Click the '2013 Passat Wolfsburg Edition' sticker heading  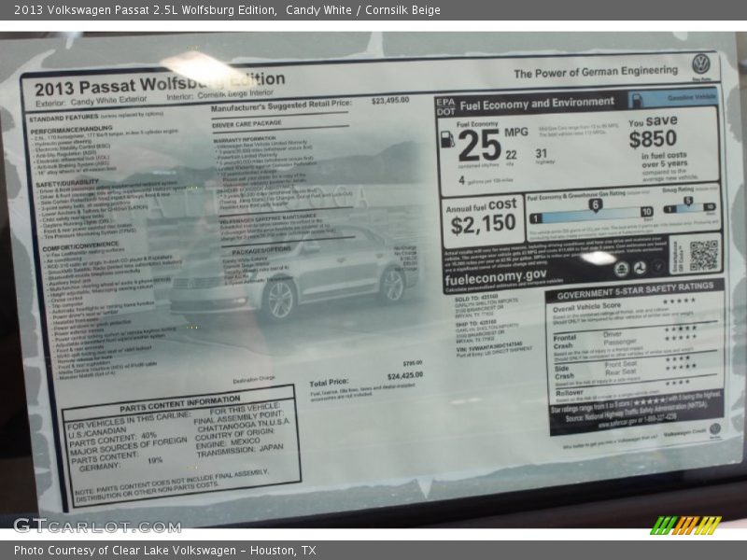(x=160, y=84)
